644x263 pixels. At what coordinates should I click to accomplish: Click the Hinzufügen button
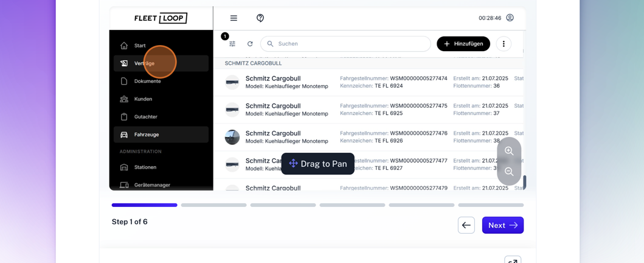pos(463,44)
